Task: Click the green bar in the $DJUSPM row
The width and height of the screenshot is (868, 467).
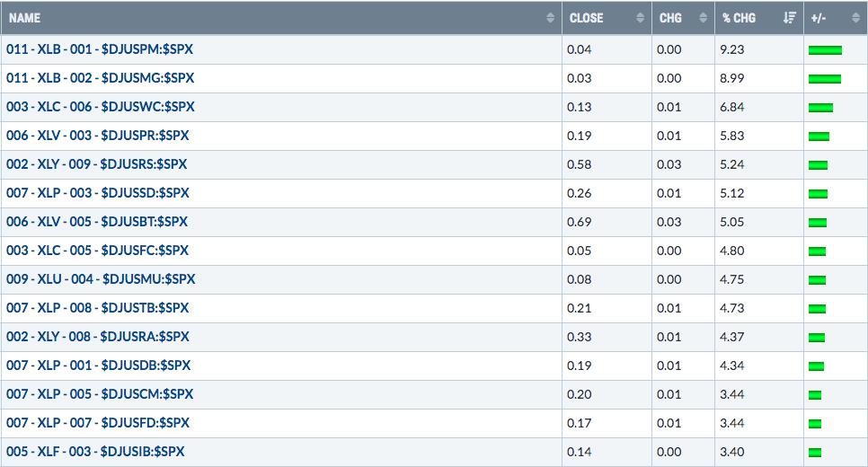Action: click(x=825, y=50)
